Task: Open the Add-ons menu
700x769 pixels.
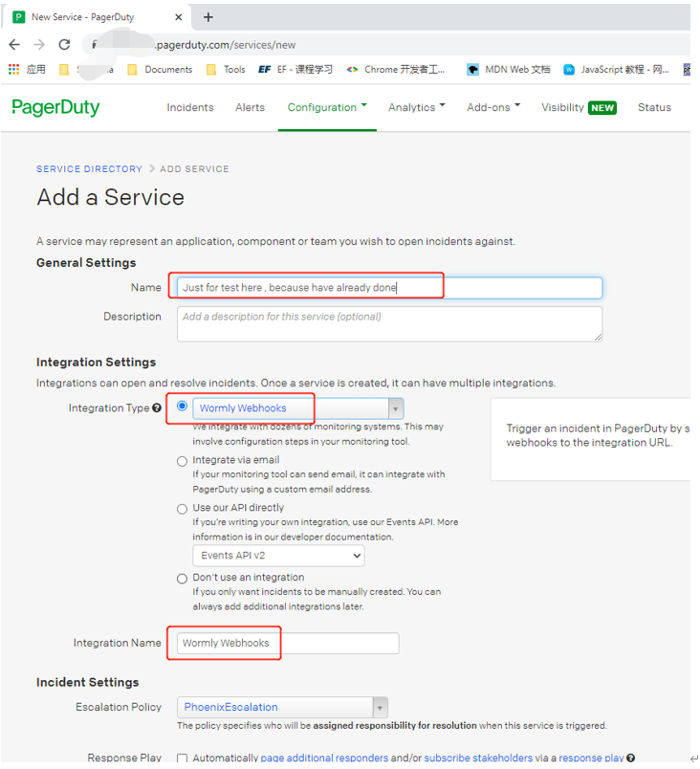Action: pos(490,107)
